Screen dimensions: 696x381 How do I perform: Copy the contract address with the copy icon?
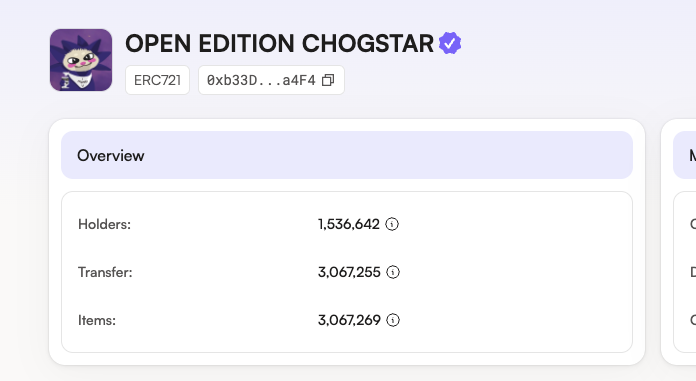click(x=328, y=80)
